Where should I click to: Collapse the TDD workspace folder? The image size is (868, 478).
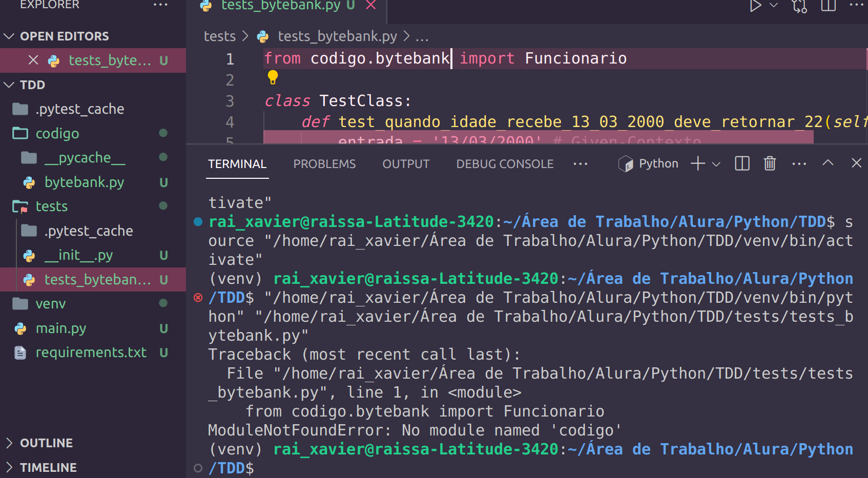tap(32, 85)
